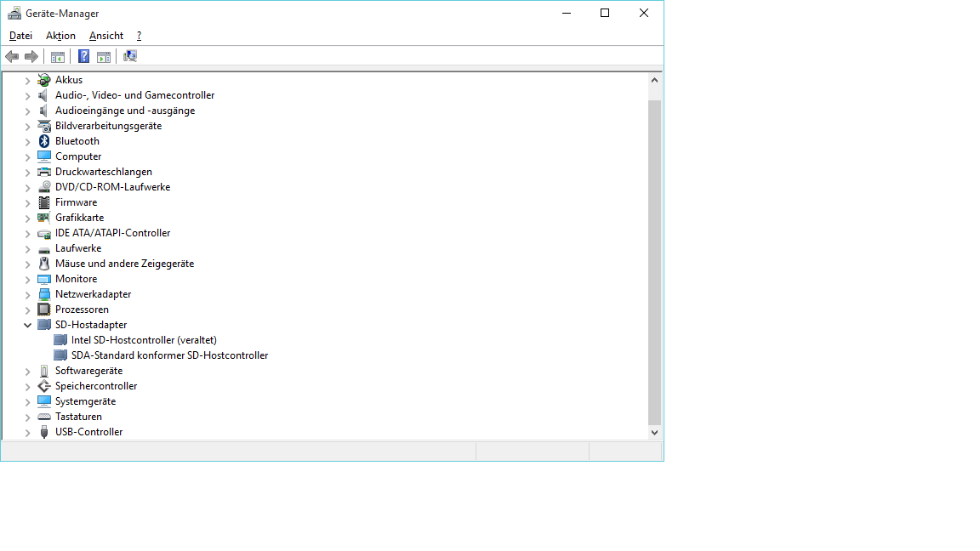Click the USB-Controller plug icon
This screenshot has height=551, width=980.
click(44, 432)
